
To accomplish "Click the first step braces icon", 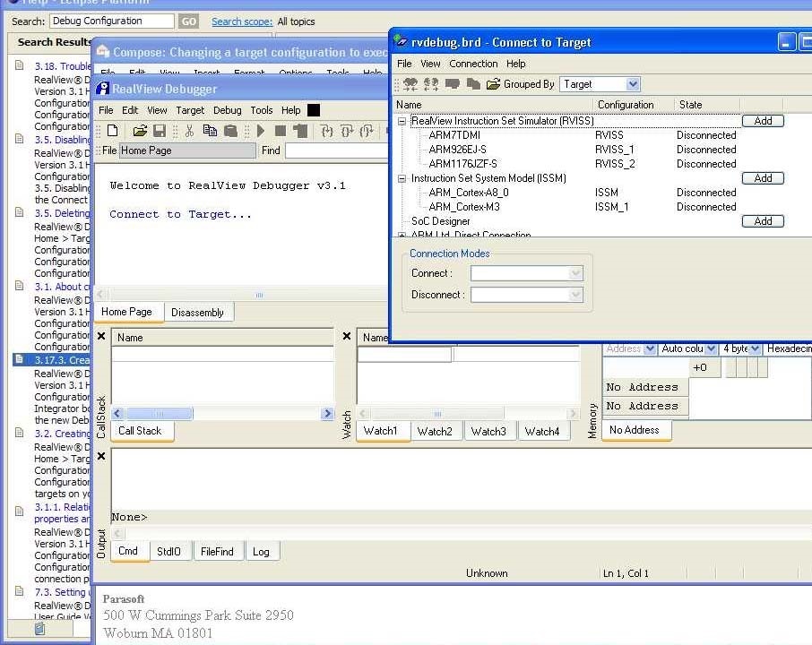I will pyautogui.click(x=327, y=131).
